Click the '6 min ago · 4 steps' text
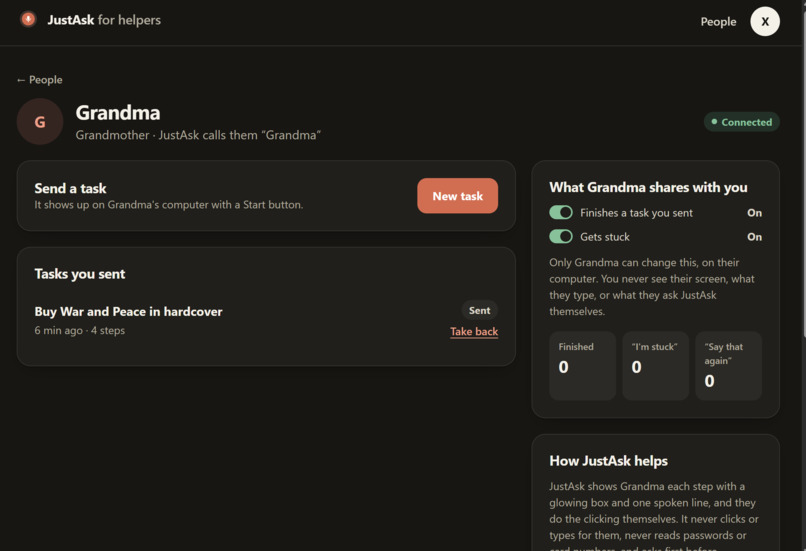806x551 pixels. pyautogui.click(x=80, y=330)
